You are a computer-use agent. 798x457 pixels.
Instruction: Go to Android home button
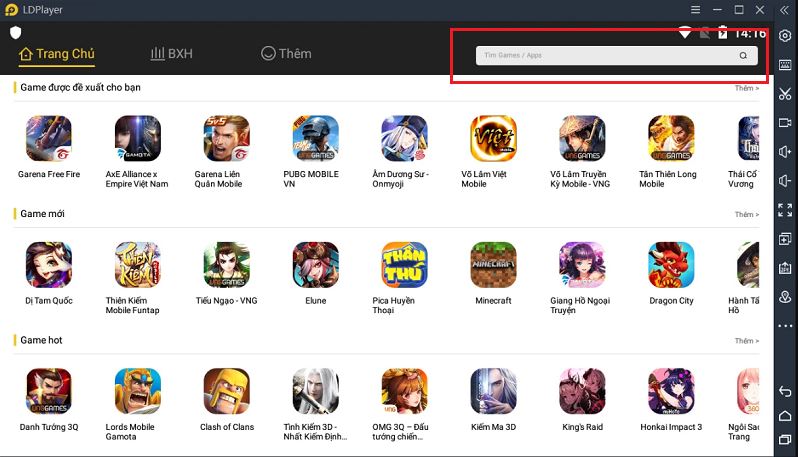coord(785,416)
